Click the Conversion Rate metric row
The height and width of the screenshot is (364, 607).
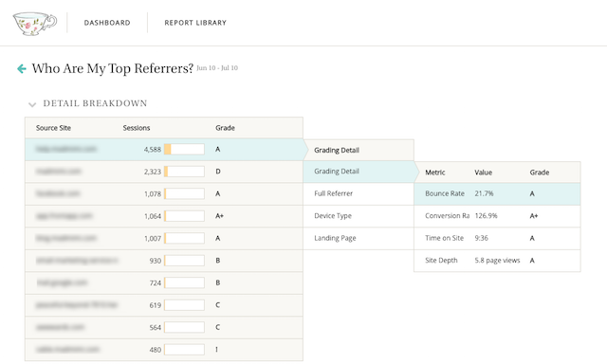pyautogui.click(x=497, y=216)
